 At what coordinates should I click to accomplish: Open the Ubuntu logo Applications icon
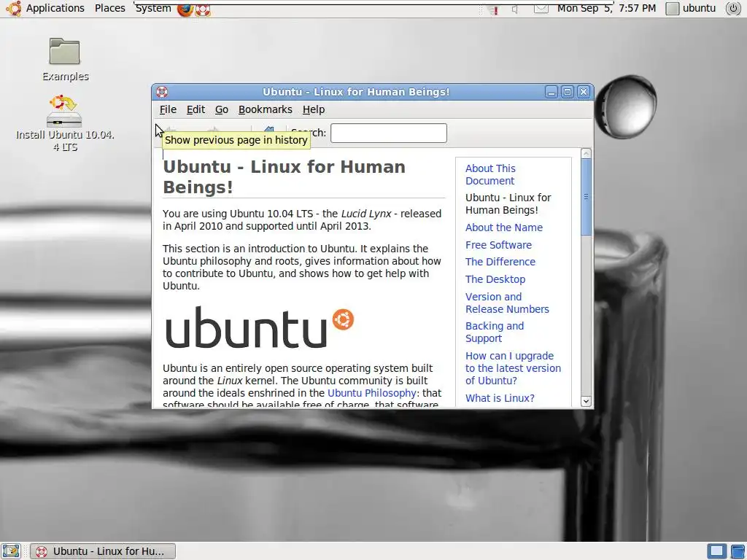coord(13,8)
